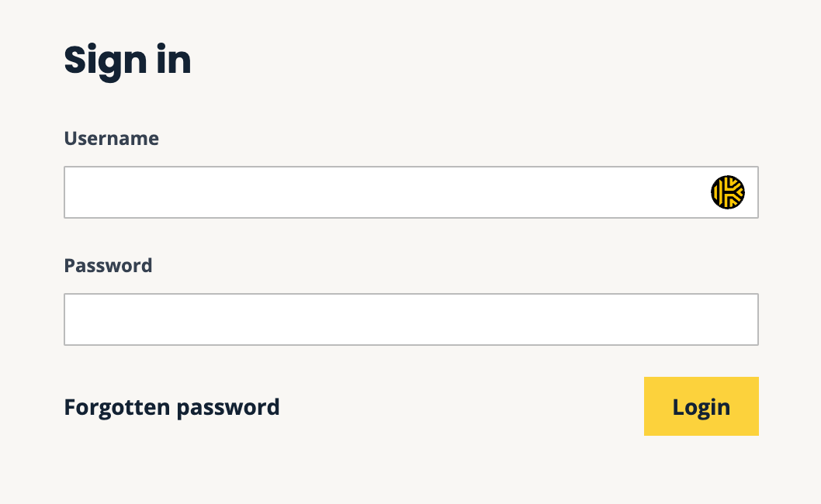Click the Login button beside Forgotten password
Viewport: 821px width, 504px height.
point(701,406)
